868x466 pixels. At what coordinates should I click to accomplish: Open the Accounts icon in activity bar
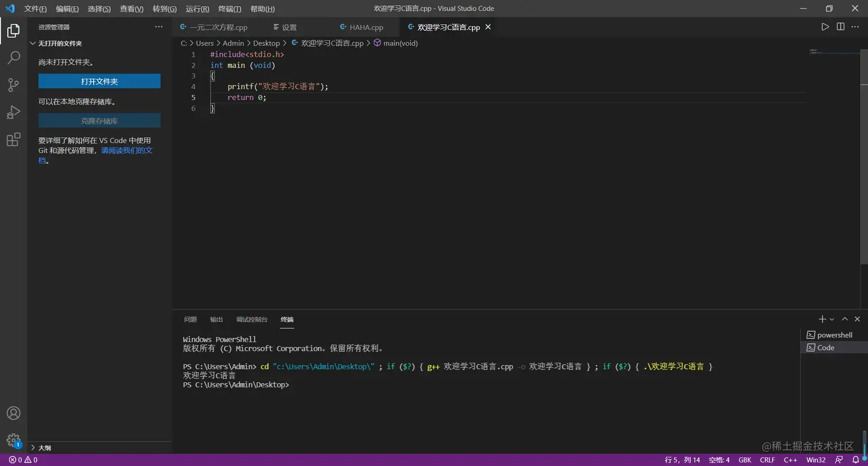tap(13, 413)
